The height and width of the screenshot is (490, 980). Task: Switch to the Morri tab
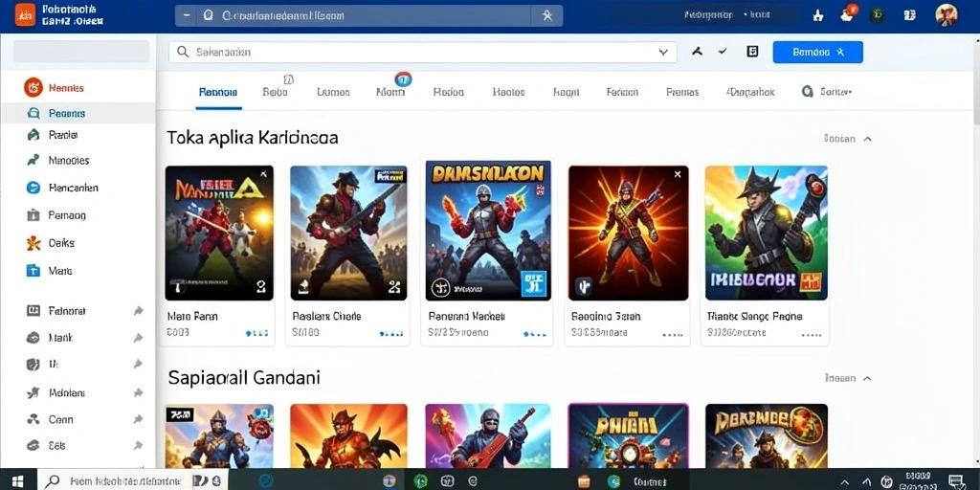(391, 92)
